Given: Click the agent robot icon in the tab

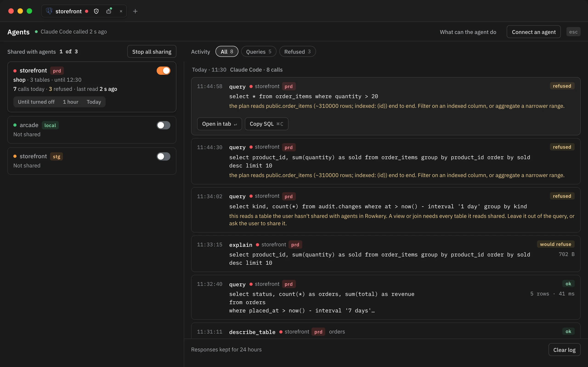Looking at the screenshot, I should coord(109,11).
